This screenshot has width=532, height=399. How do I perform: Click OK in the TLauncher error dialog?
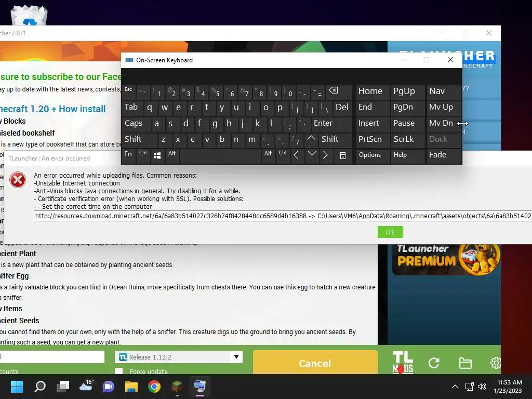[x=390, y=232]
